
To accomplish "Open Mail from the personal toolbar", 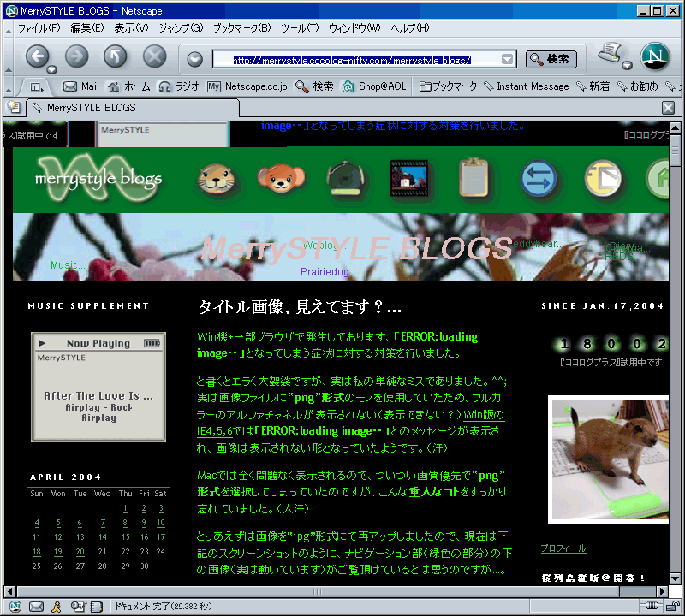I will click(81, 86).
